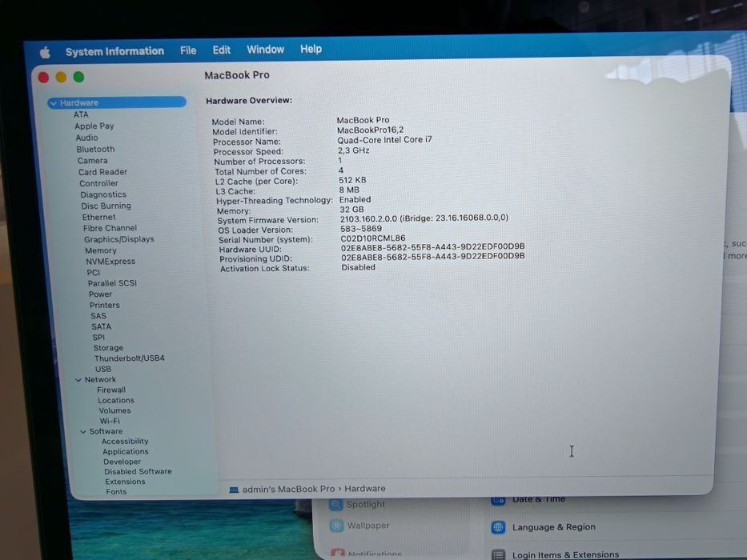Click admin's MacBook Pro in path bar
The height and width of the screenshot is (560, 747).
(x=289, y=489)
